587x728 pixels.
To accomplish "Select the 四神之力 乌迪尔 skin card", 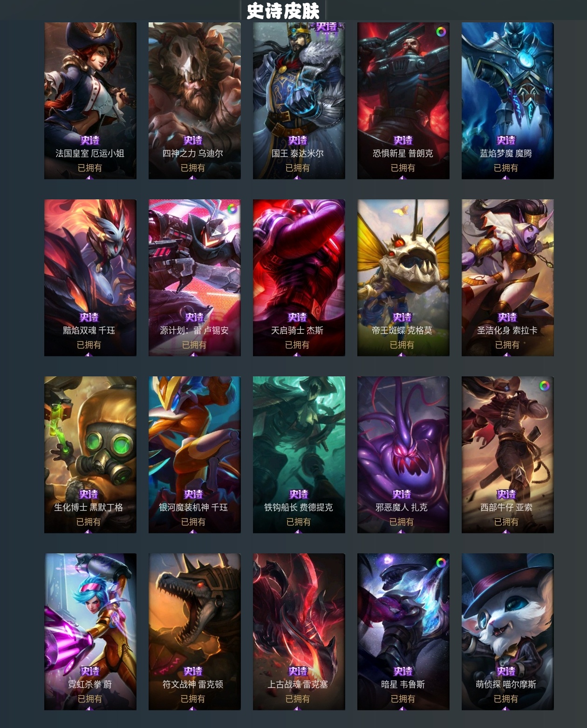I will [195, 101].
